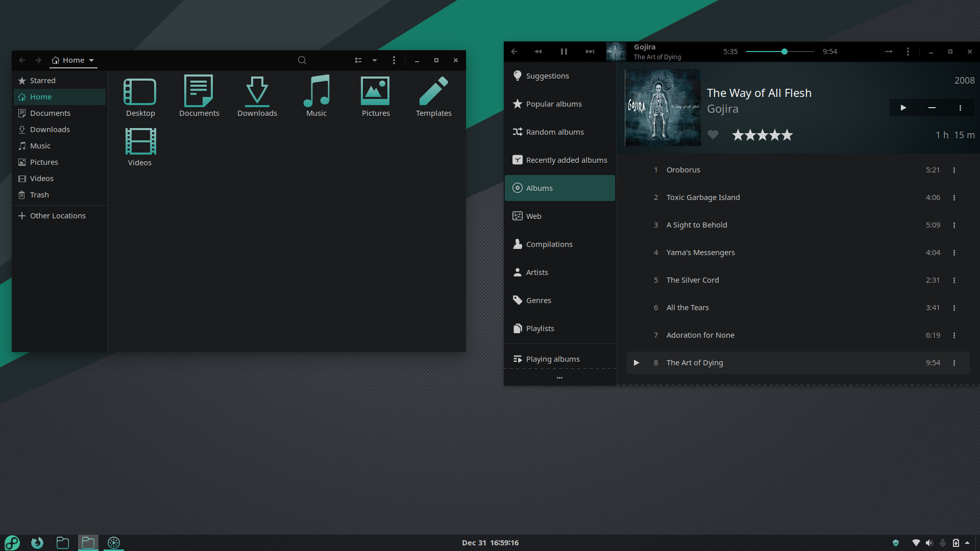Select track Adoration for None
This screenshot has height=551, width=980.
[798, 335]
